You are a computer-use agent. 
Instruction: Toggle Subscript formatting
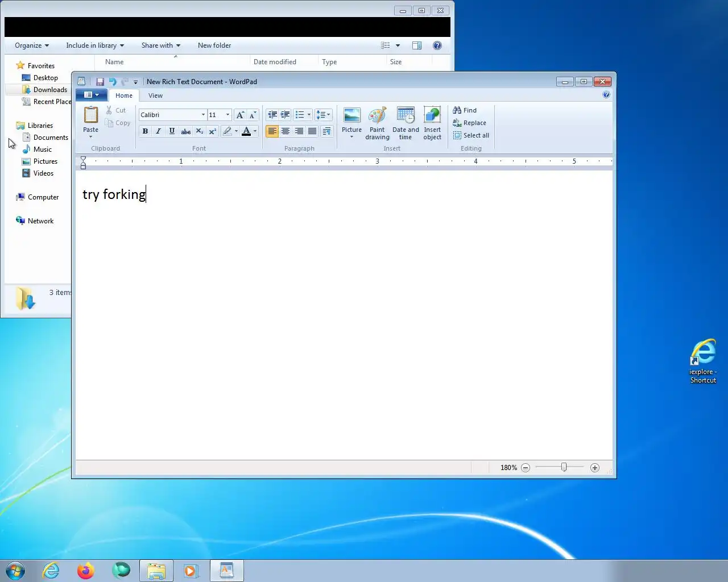pyautogui.click(x=199, y=131)
